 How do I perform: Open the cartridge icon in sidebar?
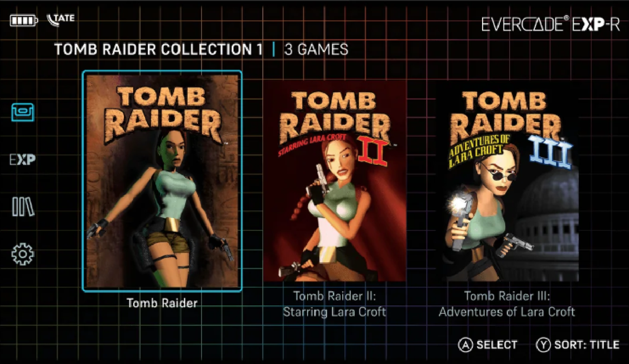tap(23, 113)
